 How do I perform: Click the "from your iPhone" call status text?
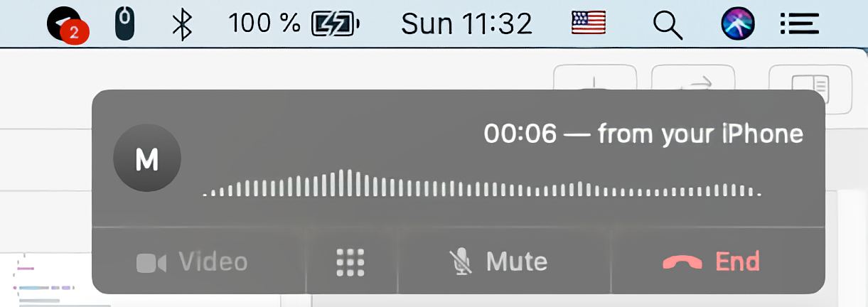(x=700, y=134)
